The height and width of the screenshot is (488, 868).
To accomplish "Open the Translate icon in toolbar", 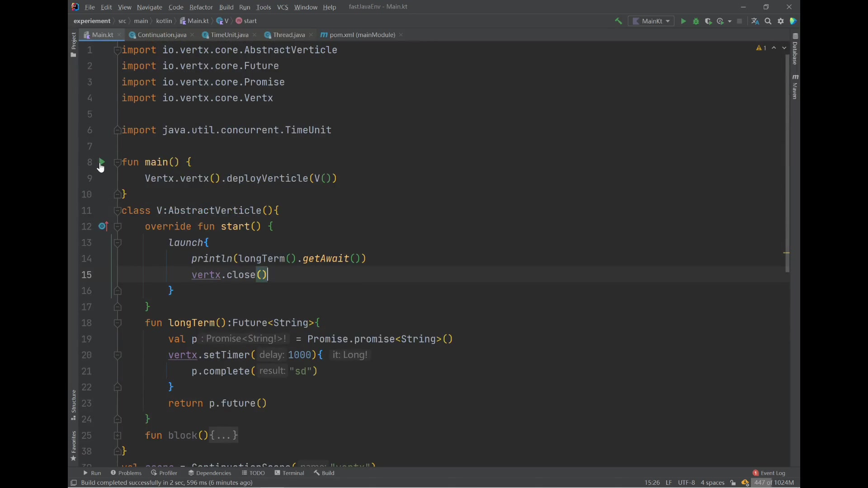I will [x=755, y=21].
